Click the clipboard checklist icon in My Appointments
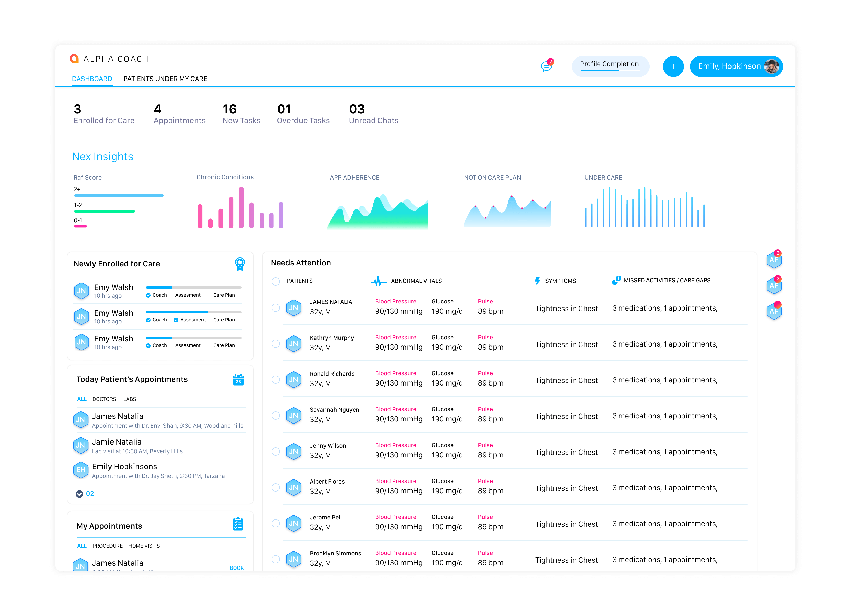The width and height of the screenshot is (851, 616). pos(238,524)
